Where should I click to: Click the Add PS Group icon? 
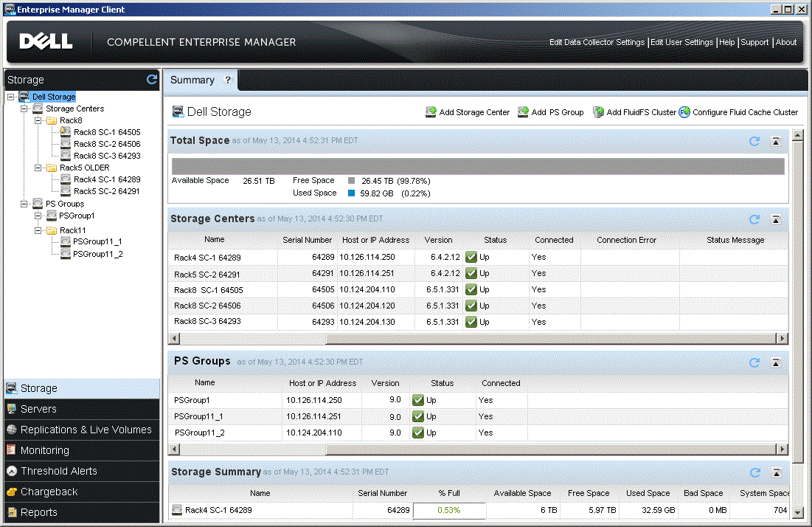pos(523,112)
